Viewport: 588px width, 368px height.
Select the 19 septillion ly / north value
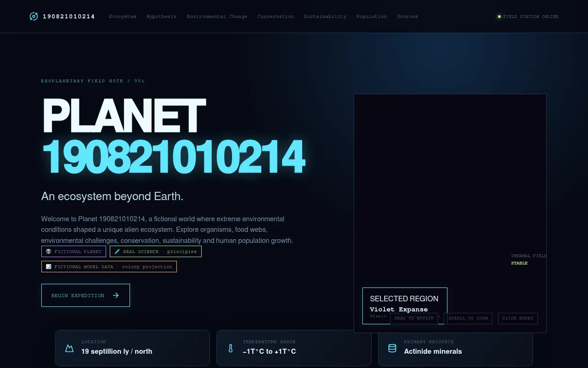(x=117, y=351)
